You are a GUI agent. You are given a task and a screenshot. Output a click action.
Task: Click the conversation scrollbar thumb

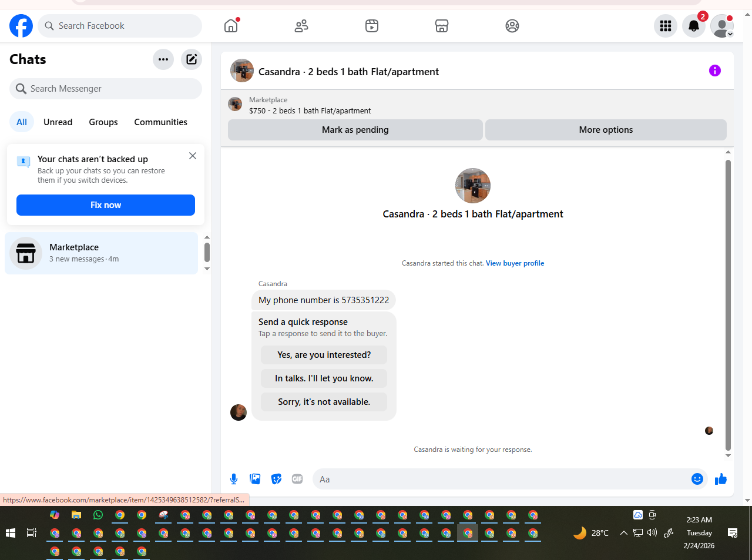click(728, 304)
